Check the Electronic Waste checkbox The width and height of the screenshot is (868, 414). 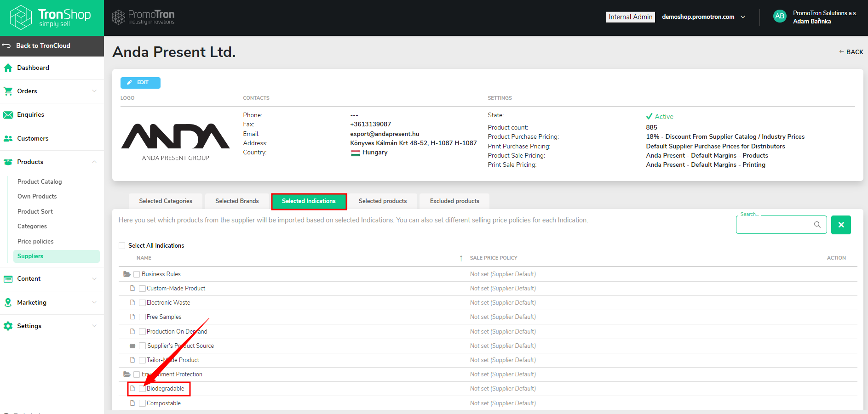(143, 303)
